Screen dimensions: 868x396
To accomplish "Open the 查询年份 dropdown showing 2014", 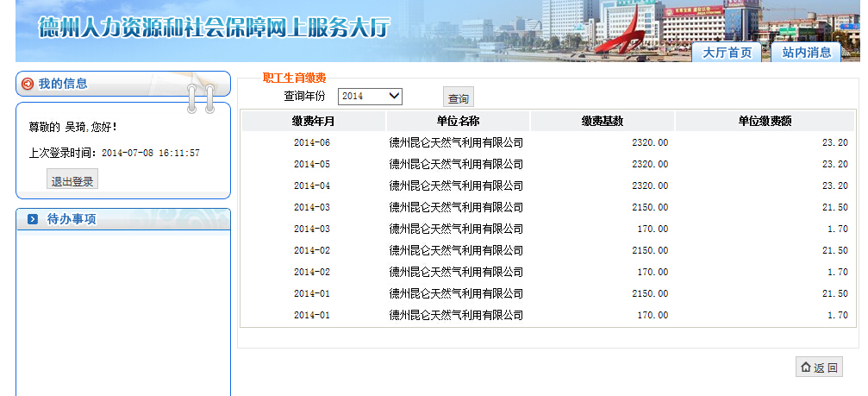I will click(x=370, y=96).
